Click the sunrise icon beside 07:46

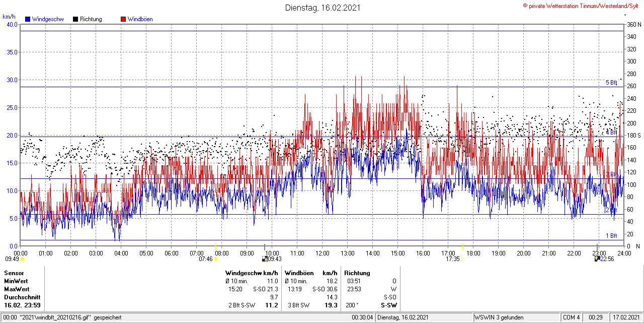[x=216, y=259]
